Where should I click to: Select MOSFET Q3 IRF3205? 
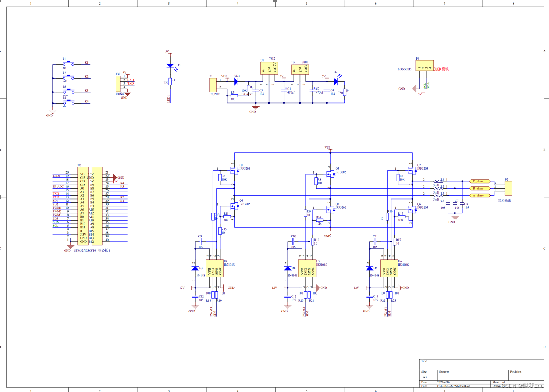click(331, 174)
